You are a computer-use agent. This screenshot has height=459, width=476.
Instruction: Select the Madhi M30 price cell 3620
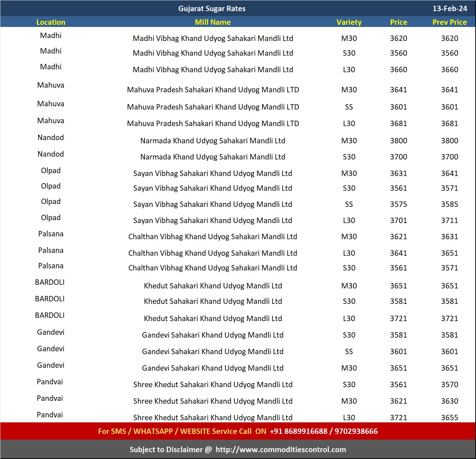[x=399, y=38]
